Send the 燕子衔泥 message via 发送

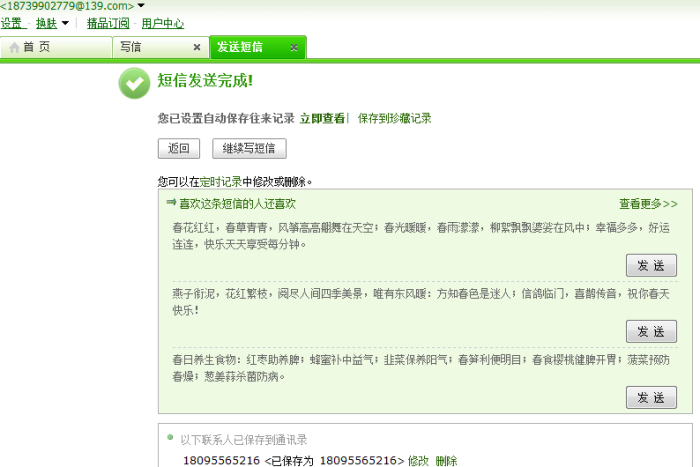tap(651, 332)
